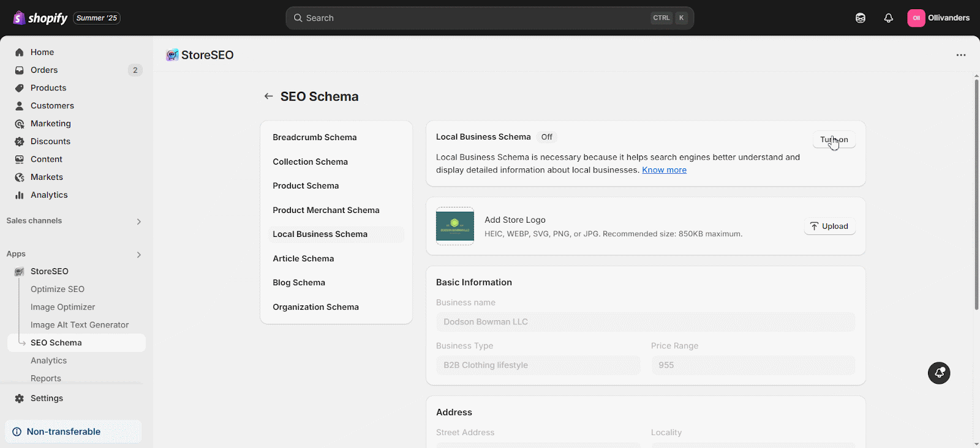
Task: Click the search magnifier icon
Action: 298,18
